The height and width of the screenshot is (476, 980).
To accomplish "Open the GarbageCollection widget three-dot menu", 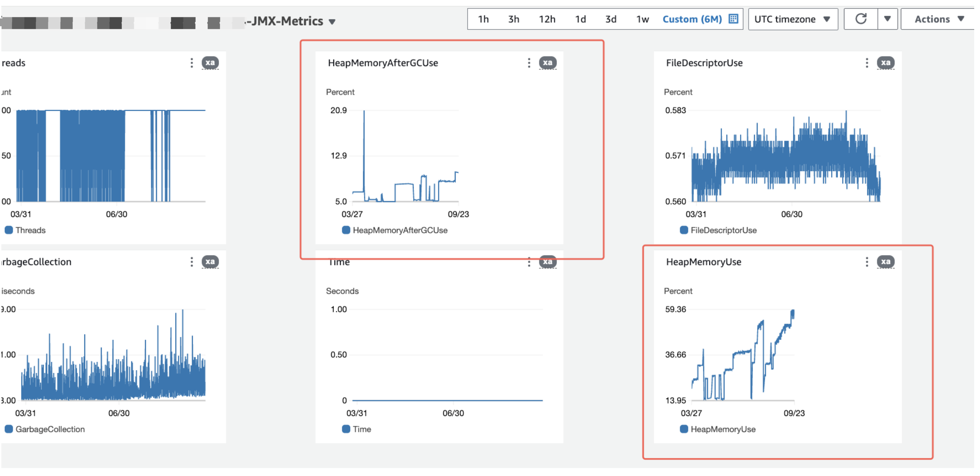I will pos(191,262).
